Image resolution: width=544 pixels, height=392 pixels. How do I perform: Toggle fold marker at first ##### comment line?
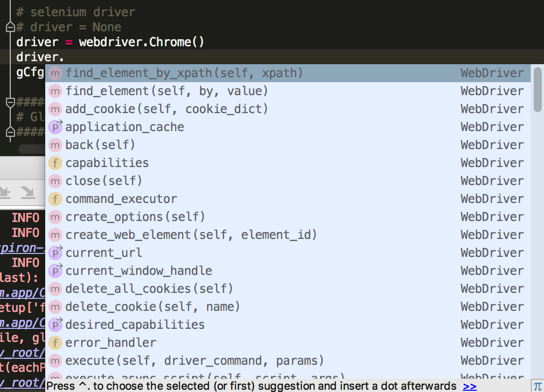coord(10,102)
